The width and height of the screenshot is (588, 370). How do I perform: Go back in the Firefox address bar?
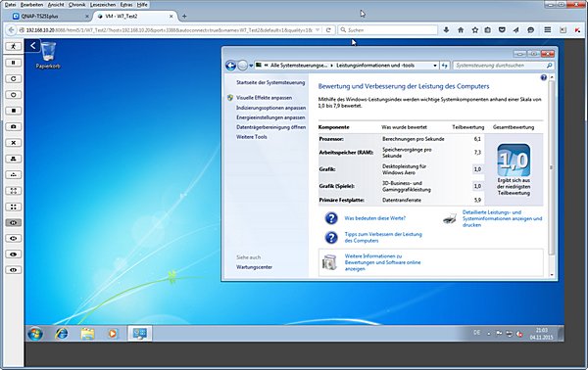11,30
